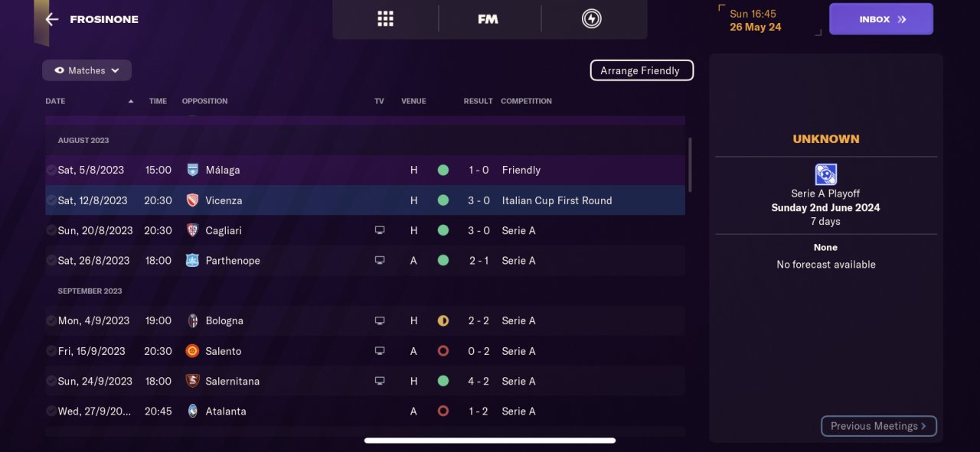Open the lightning bolt quick actions icon
The width and height of the screenshot is (980, 452).
tap(591, 19)
